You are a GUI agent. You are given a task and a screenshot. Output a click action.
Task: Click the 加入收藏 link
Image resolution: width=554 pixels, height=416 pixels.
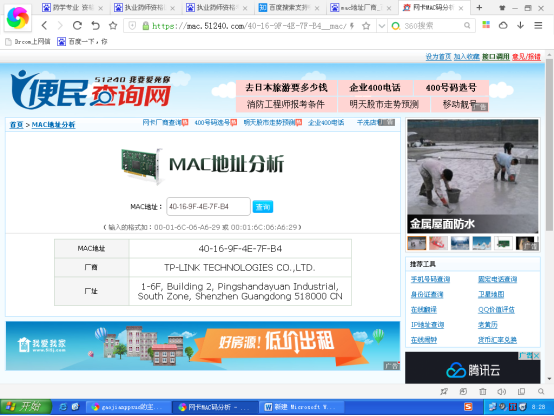click(466, 57)
